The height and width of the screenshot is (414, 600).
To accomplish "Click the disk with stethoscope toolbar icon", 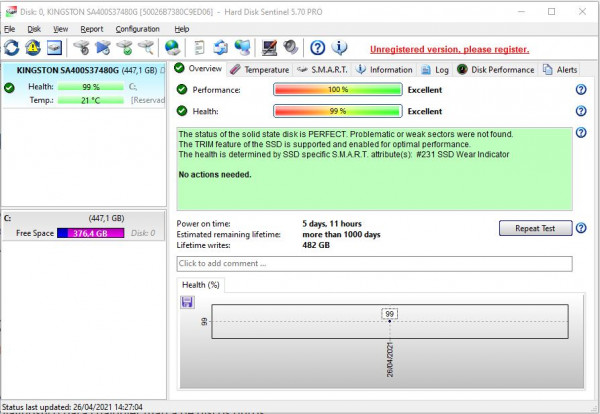I will coord(82,47).
